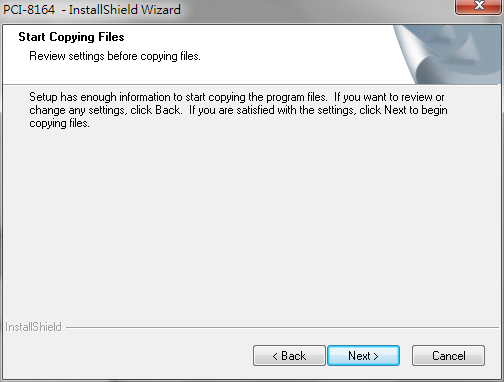Click the empty button bar left of Back
The width and height of the screenshot is (504, 382).
point(128,356)
